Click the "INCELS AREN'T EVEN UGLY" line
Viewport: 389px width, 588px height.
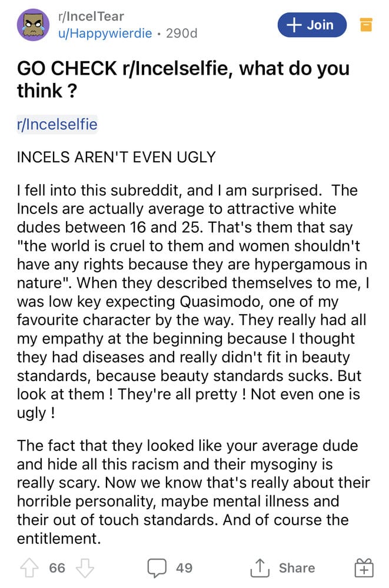(x=117, y=157)
